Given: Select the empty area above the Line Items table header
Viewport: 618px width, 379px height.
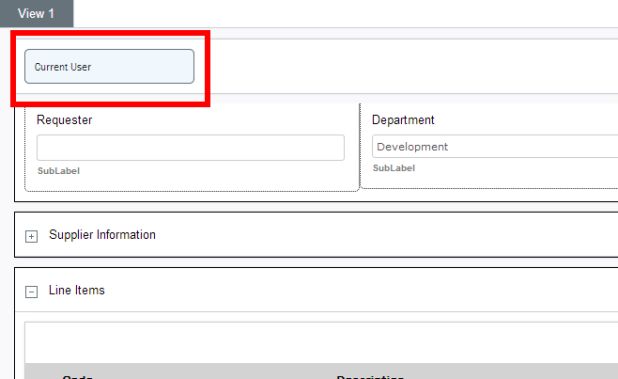Looking at the screenshot, I should point(321,343).
